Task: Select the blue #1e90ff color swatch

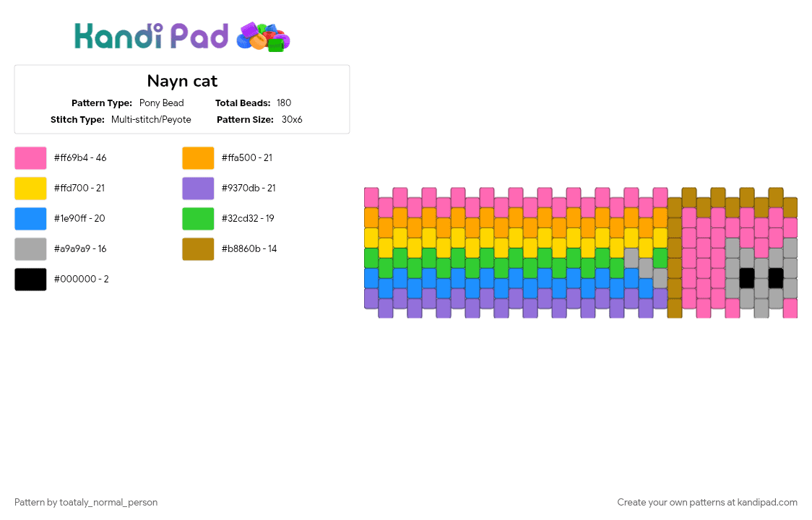Action: pyautogui.click(x=30, y=219)
